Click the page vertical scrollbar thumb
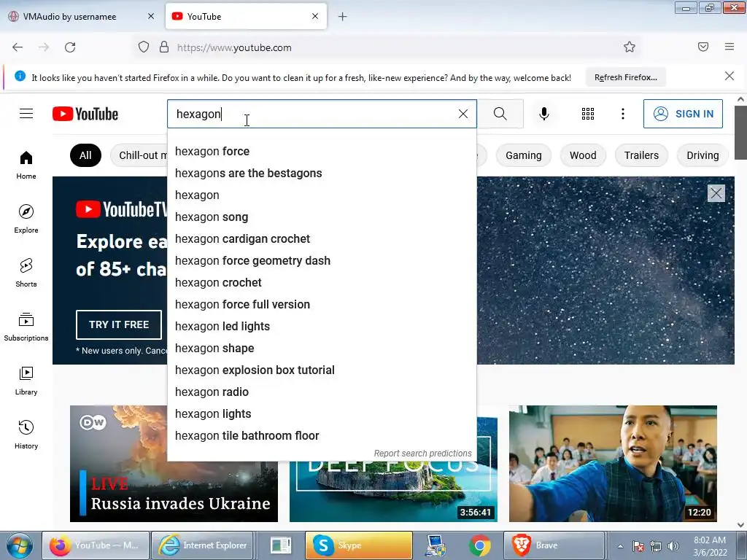The height and width of the screenshot is (560, 747). click(740, 133)
